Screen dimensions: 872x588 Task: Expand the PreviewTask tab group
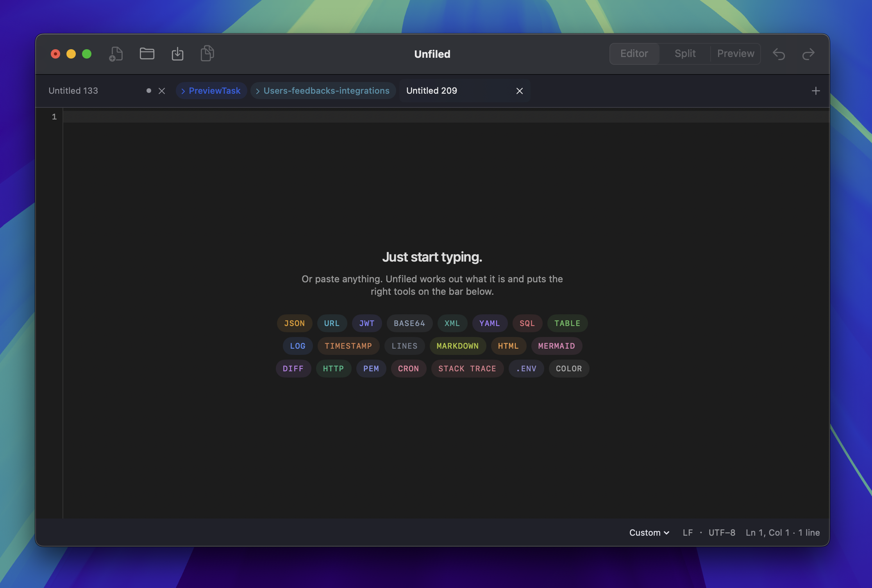click(211, 91)
